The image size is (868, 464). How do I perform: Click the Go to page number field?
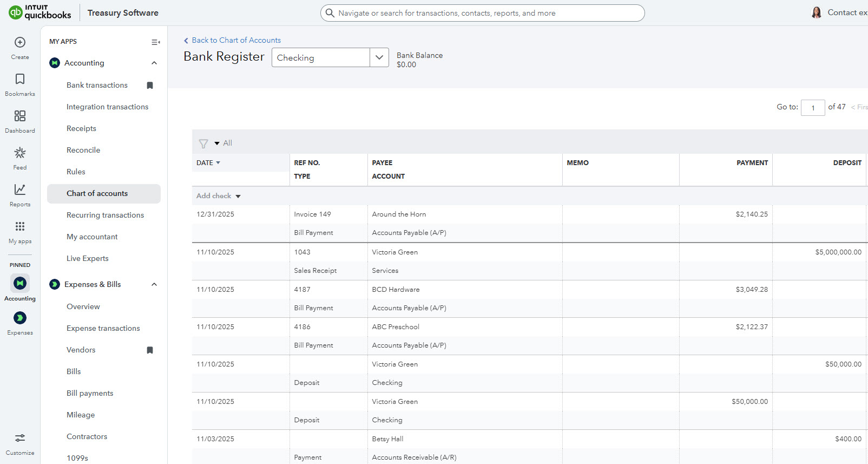coord(813,108)
